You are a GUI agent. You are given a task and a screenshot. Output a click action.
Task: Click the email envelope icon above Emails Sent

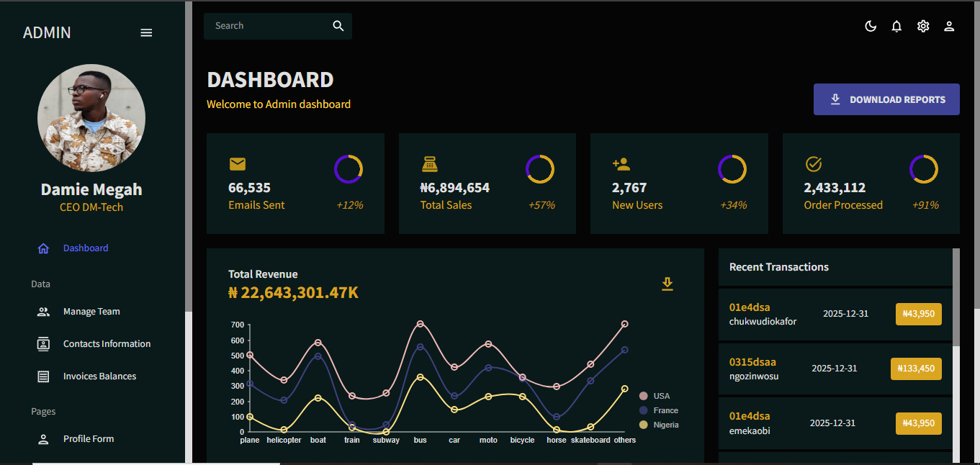pyautogui.click(x=238, y=164)
